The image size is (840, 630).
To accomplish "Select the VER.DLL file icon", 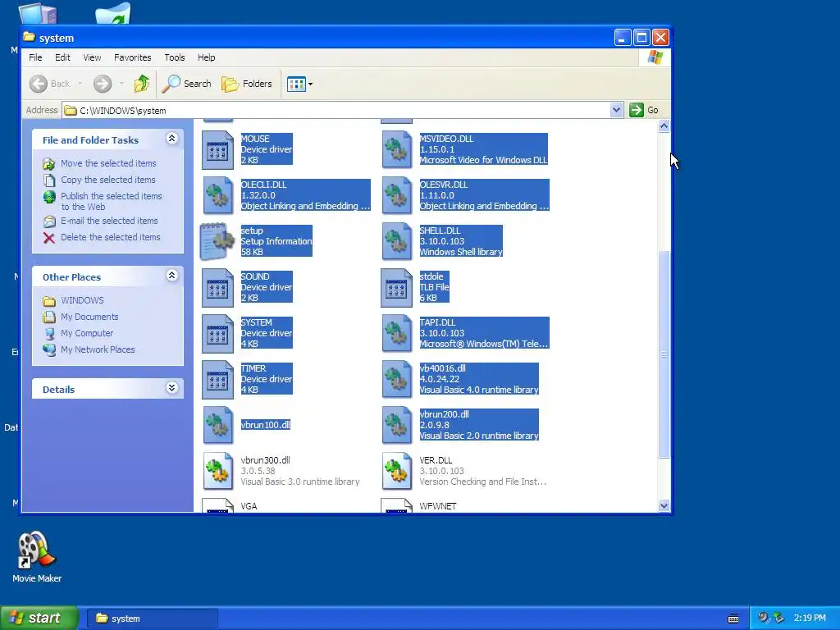I will click(397, 472).
